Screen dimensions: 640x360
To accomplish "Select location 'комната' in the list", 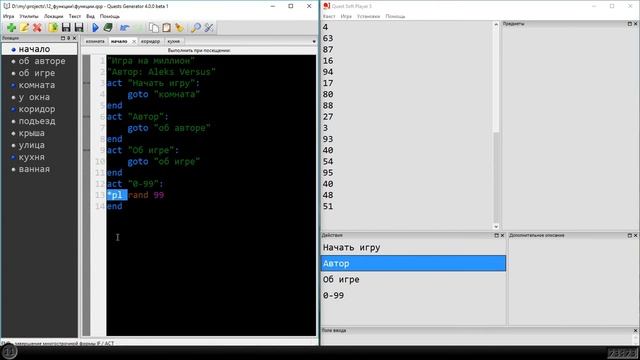I will [39, 85].
